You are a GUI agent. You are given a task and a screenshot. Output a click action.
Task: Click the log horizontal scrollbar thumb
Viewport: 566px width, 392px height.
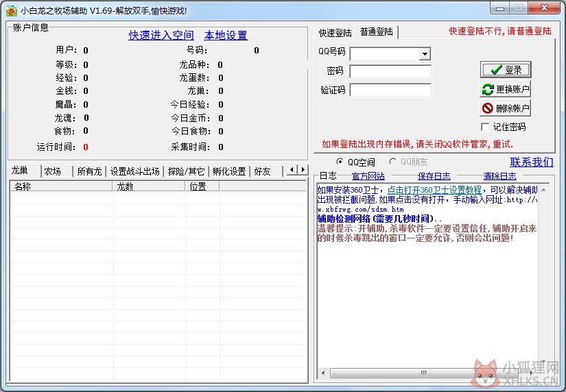(x=424, y=373)
